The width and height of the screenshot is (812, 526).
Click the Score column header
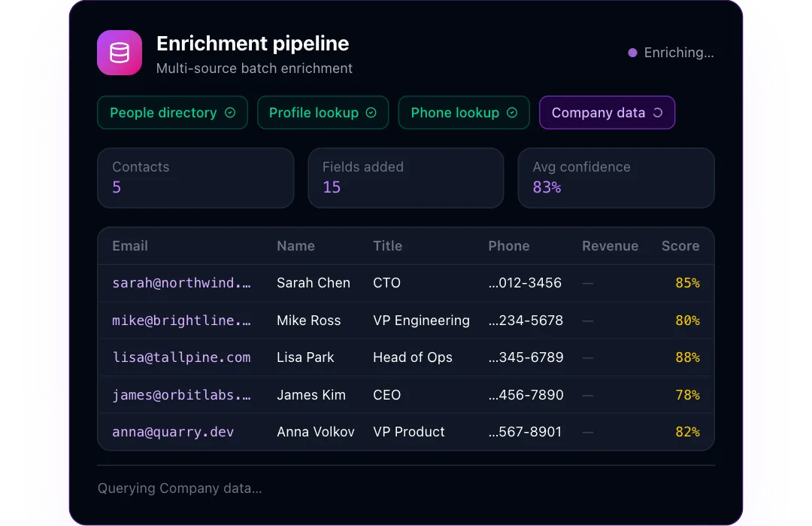[680, 245]
